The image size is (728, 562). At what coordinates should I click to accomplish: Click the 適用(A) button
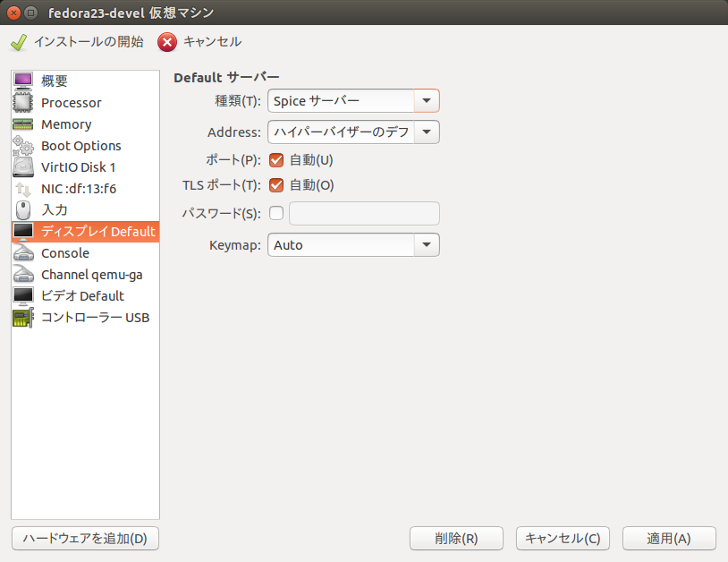click(669, 539)
